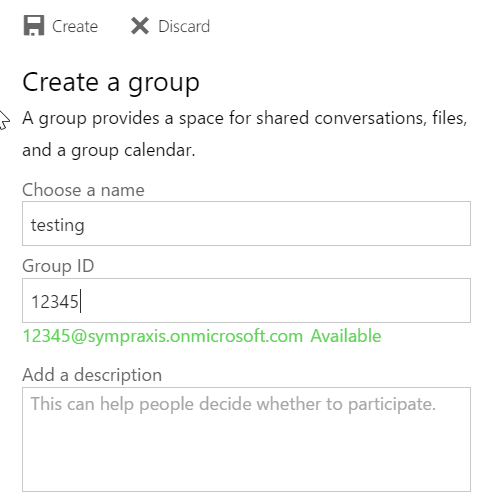Click the Group ID label
The height and width of the screenshot is (501, 489).
pyautogui.click(x=58, y=266)
